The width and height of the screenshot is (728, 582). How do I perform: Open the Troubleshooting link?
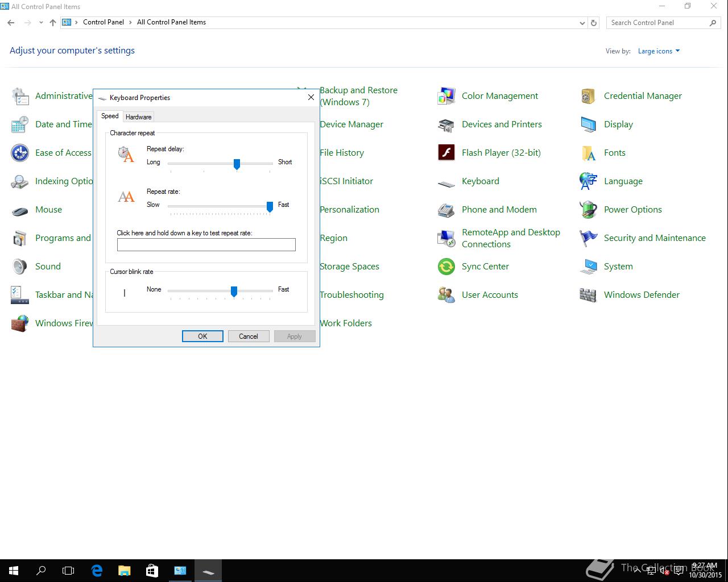coord(351,295)
